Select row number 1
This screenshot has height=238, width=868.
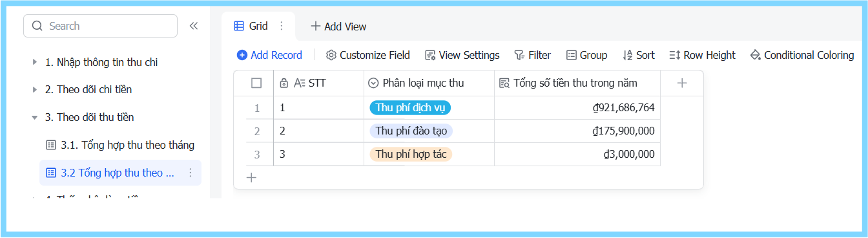point(256,108)
